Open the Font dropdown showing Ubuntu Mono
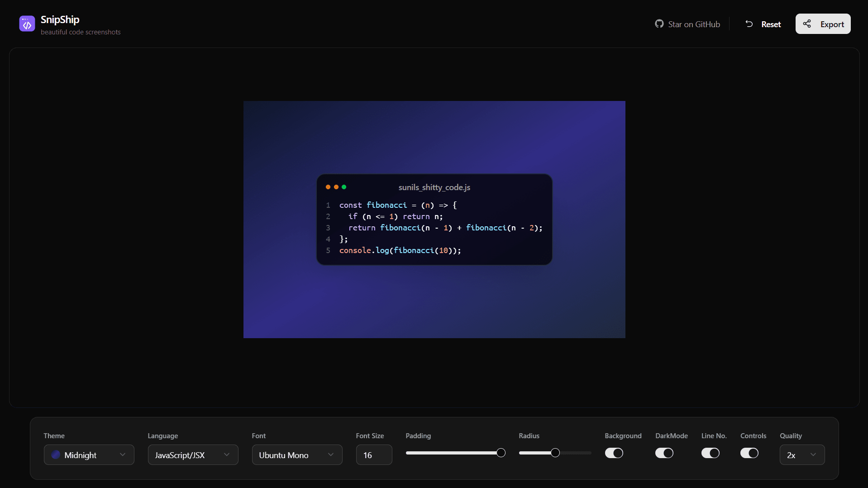 pyautogui.click(x=297, y=455)
